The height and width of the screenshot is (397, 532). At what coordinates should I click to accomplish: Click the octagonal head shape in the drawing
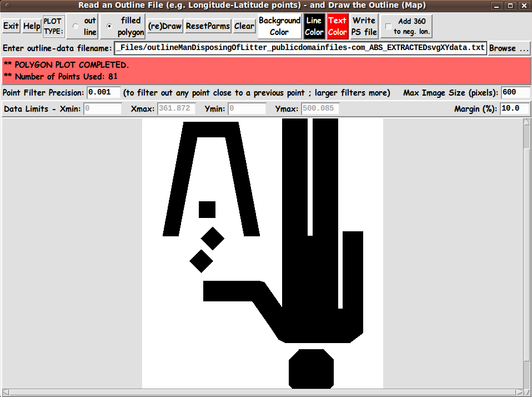[311, 369]
